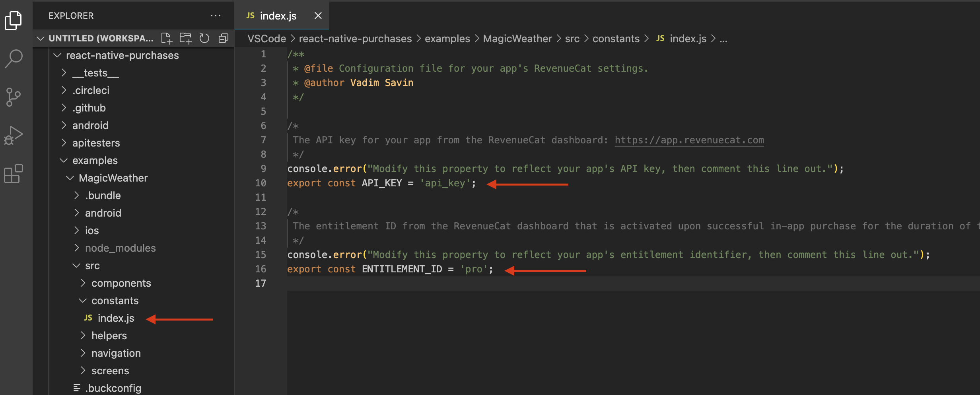980x395 pixels.
Task: Collapse all folders in Explorer
Action: tap(224, 38)
